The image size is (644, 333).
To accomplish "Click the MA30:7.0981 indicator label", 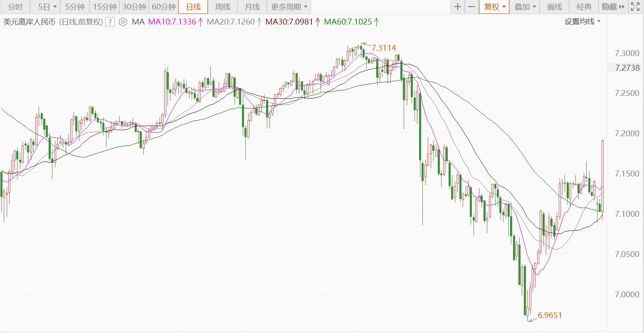I will pos(293,22).
